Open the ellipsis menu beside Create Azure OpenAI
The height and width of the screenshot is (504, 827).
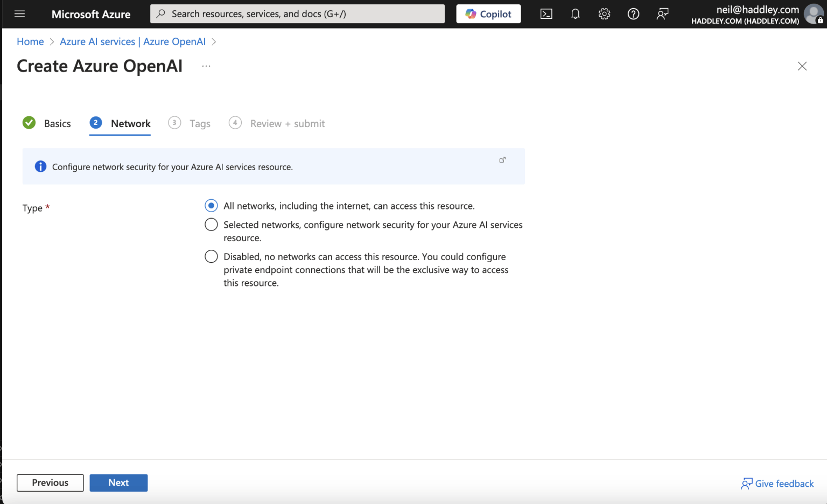(x=206, y=66)
